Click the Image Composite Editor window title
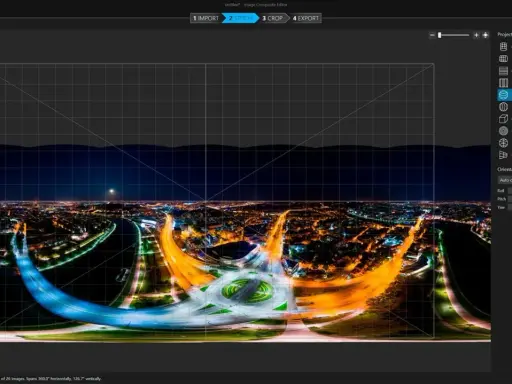Image resolution: width=512 pixels, height=384 pixels. click(256, 5)
